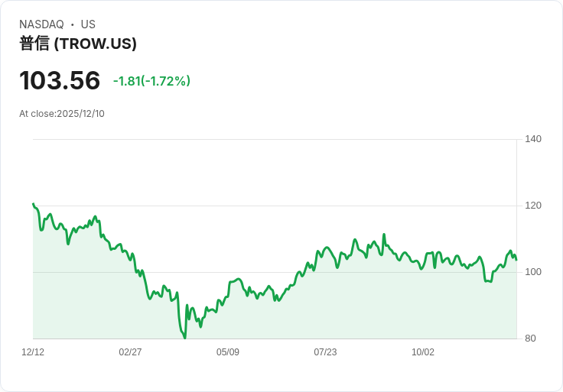Select the 07/23 date on x-axis
This screenshot has height=392, width=563.
tap(325, 352)
